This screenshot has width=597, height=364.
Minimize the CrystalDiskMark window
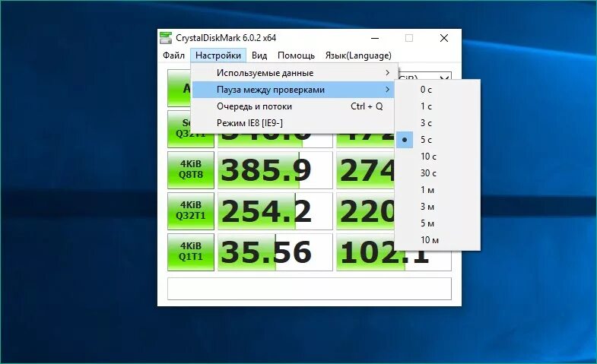point(375,38)
